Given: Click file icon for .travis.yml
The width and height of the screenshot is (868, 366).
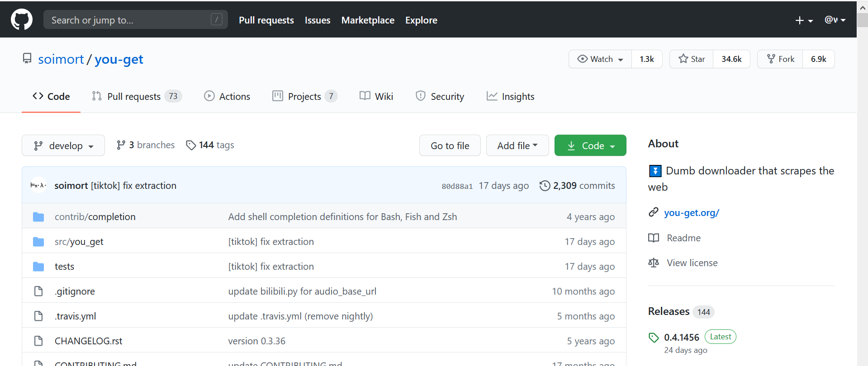Looking at the screenshot, I should [38, 316].
